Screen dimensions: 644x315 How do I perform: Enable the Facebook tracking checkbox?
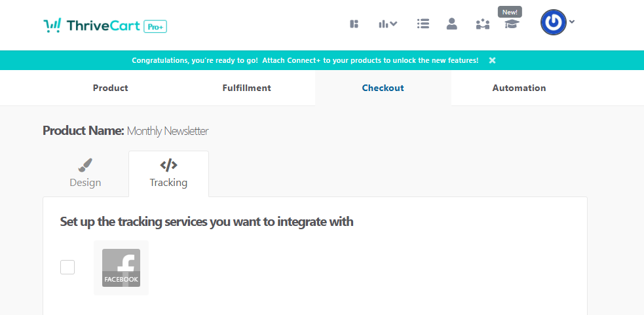coord(67,267)
